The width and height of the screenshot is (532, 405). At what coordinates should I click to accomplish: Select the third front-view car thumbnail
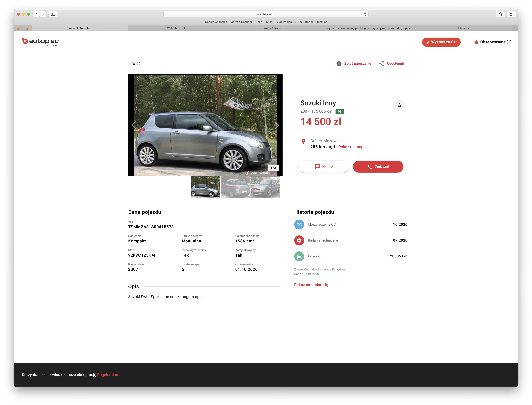pos(265,187)
